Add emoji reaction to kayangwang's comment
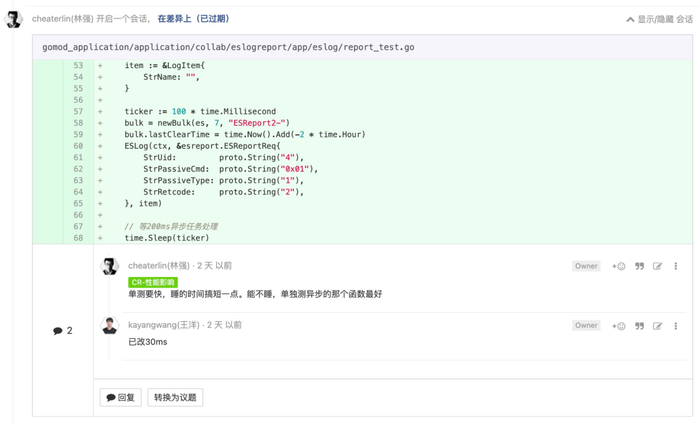 click(619, 326)
